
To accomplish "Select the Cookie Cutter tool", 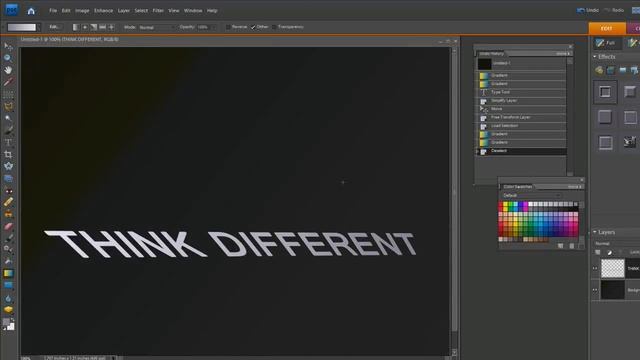I will 8,166.
